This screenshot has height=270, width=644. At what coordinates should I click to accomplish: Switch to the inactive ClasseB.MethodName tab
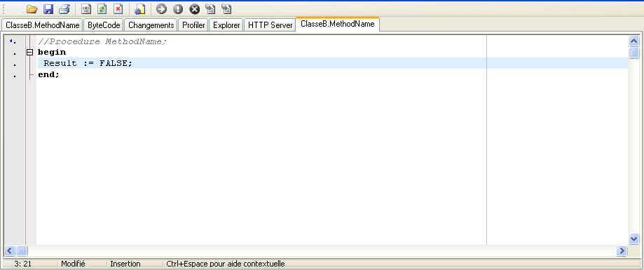point(42,25)
